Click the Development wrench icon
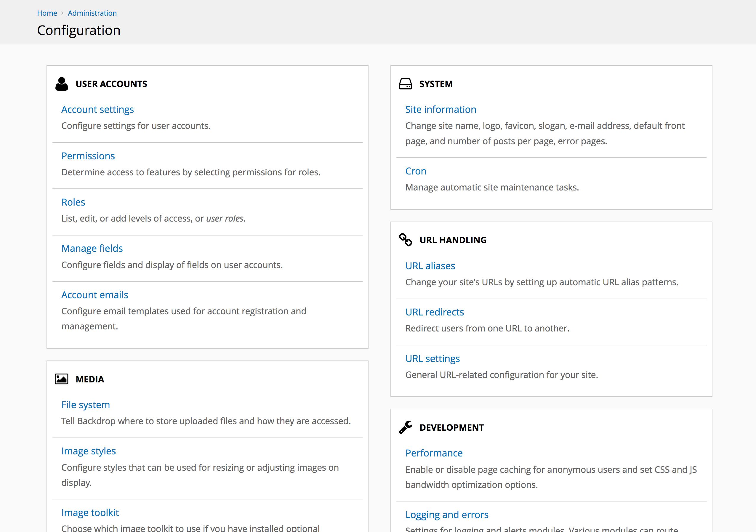756x532 pixels. point(405,427)
